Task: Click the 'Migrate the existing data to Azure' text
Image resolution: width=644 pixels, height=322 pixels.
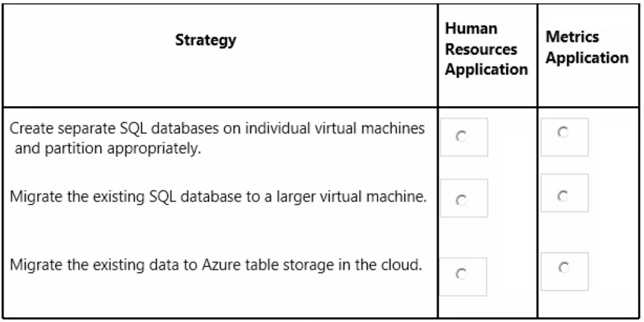Action: point(216,265)
